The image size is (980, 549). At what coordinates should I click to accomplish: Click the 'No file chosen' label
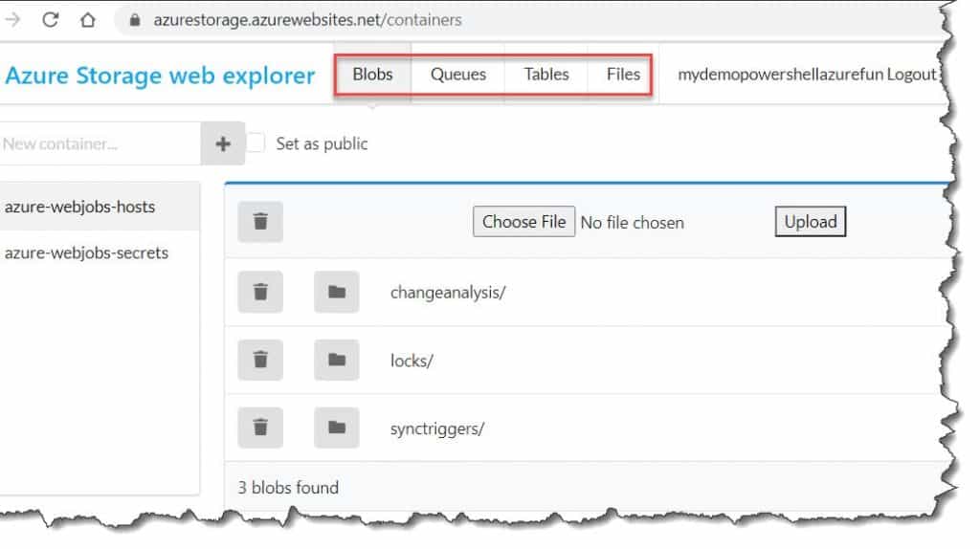[x=632, y=222]
